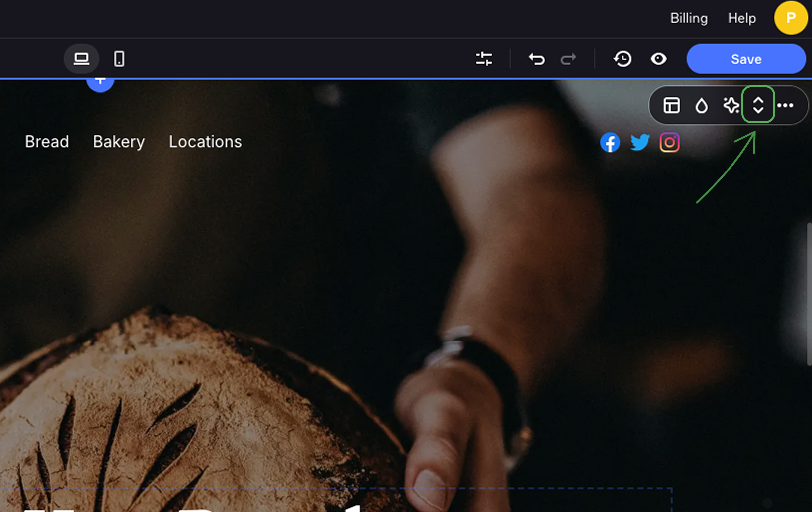Open section layout options

click(x=671, y=105)
